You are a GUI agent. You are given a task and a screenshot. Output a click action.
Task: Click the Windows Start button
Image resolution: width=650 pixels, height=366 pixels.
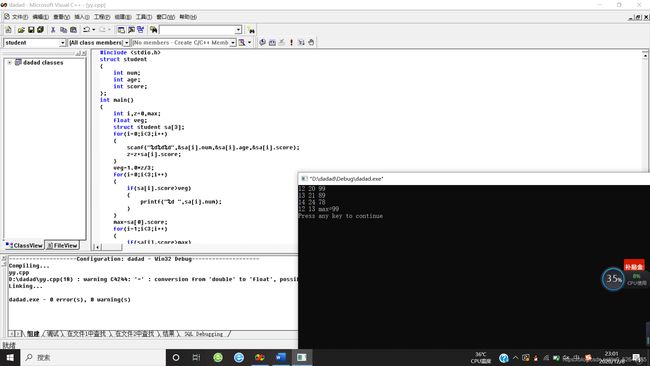tap(10, 357)
